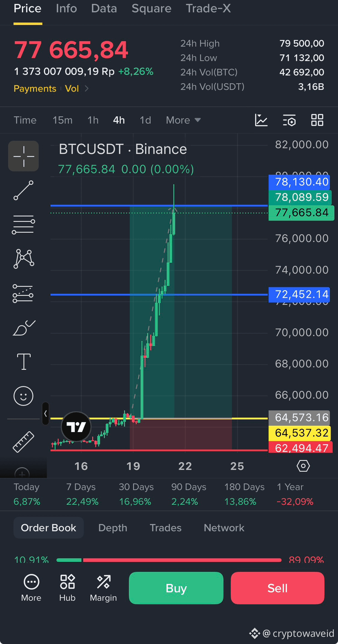Screen dimensions: 338x644
Task: Open the Margin trading icon
Action: click(x=103, y=588)
